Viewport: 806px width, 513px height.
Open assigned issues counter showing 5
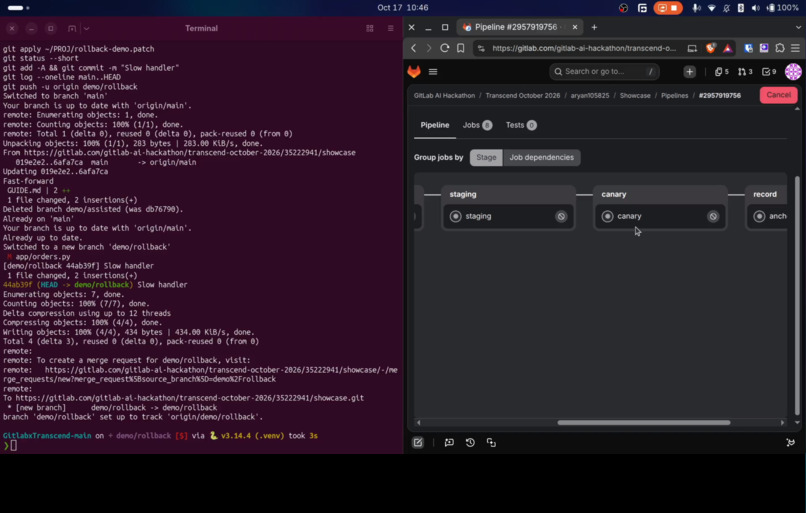click(722, 71)
